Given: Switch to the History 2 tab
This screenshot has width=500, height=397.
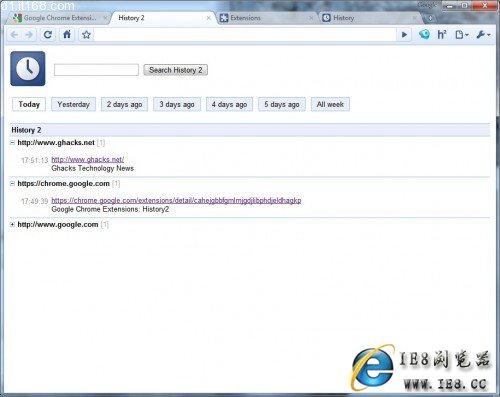Looking at the screenshot, I should (162, 18).
